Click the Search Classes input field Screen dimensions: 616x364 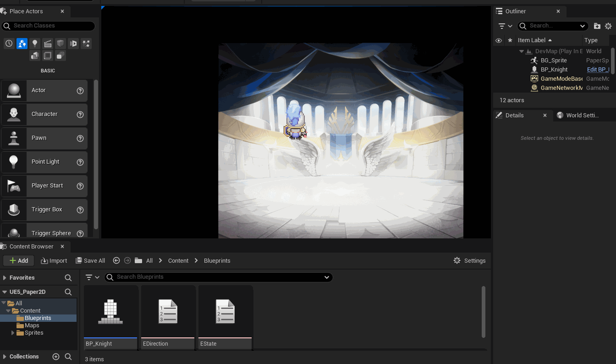point(48,26)
